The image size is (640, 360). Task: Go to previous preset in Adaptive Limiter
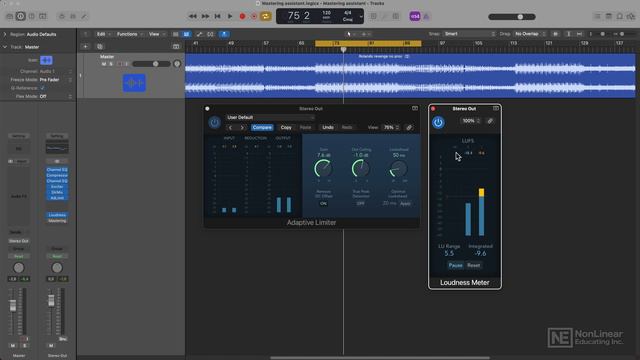coord(231,127)
